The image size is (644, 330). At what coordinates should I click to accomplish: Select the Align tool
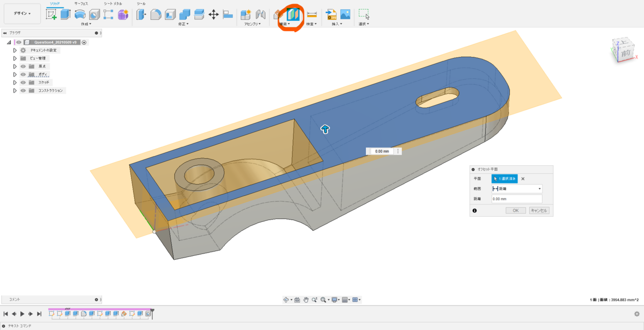pyautogui.click(x=228, y=14)
